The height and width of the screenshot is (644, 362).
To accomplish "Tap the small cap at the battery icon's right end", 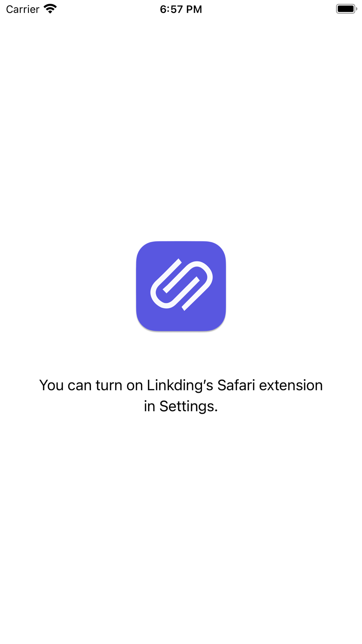I will [357, 9].
